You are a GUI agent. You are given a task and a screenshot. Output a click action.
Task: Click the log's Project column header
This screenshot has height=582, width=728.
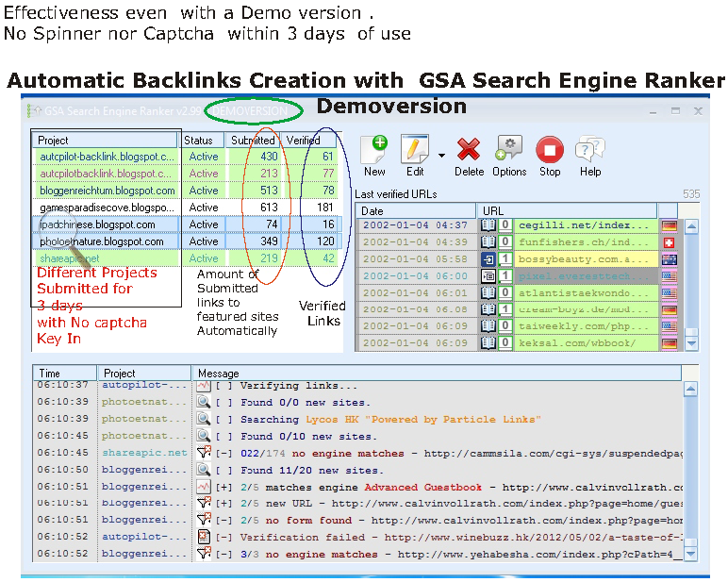[x=144, y=373]
